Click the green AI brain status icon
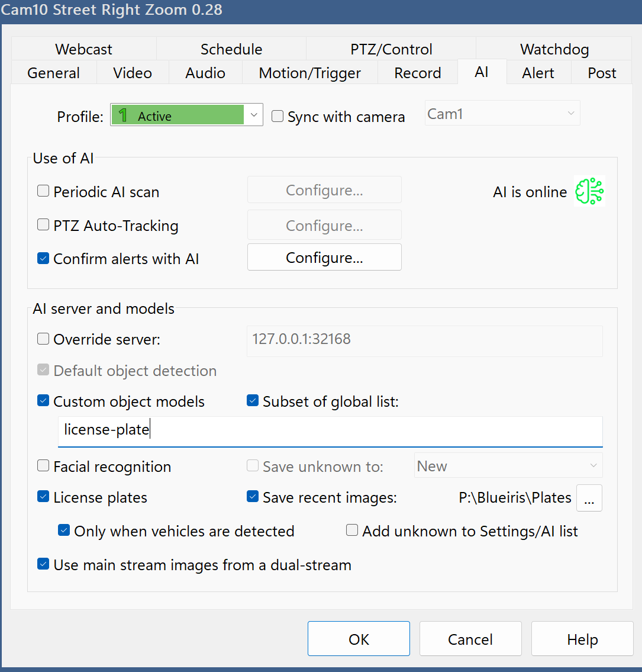This screenshot has width=642, height=672. point(589,192)
